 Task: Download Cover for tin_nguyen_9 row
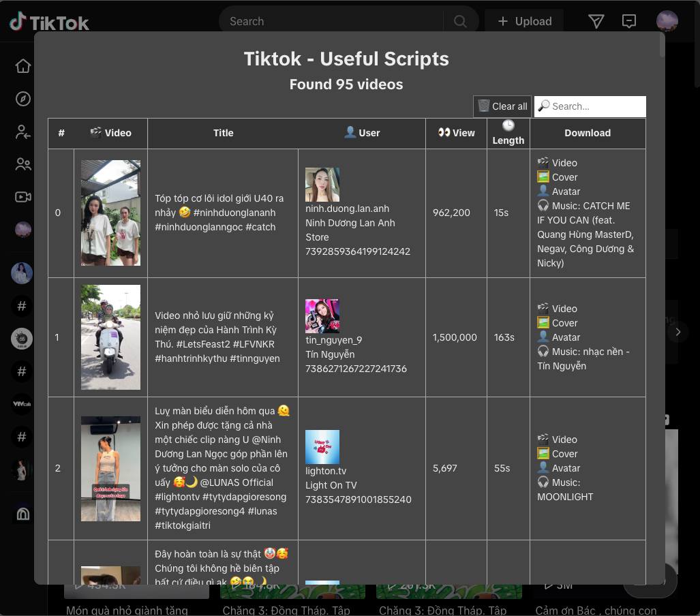click(557, 323)
